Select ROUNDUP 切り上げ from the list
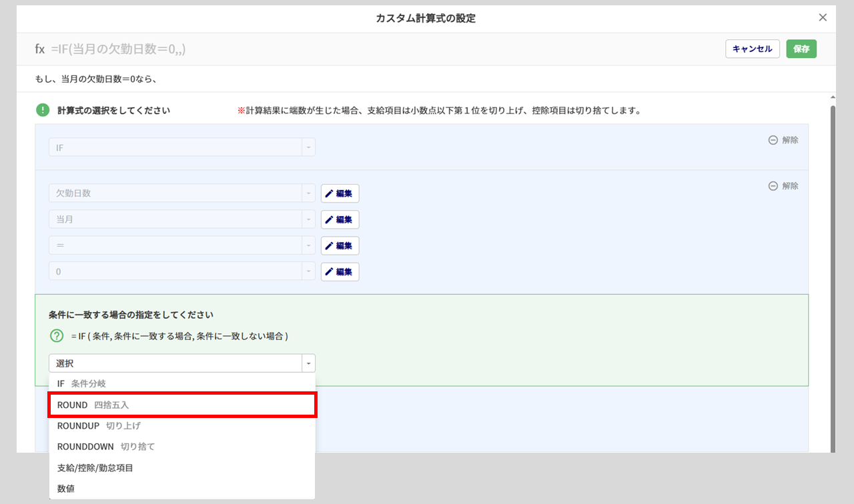The image size is (854, 504). tap(182, 425)
